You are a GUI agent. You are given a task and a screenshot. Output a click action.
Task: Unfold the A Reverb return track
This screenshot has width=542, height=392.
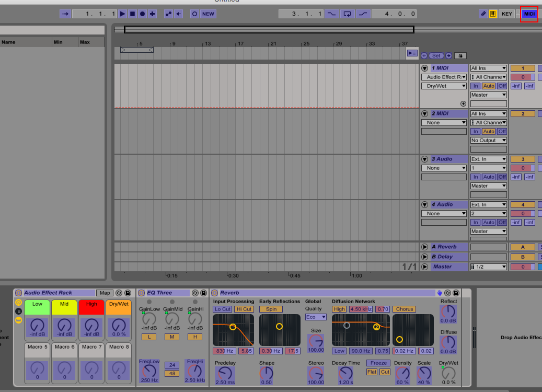(x=425, y=247)
